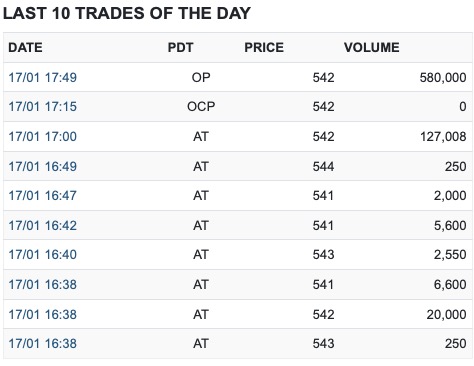The image size is (474, 366).
Task: Click the Last 10 Trades of the Day heading
Action: [x=127, y=14]
